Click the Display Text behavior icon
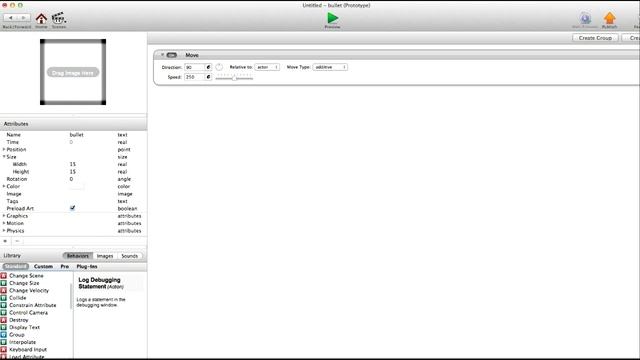Screen dimensions: 640x360 pyautogui.click(x=4, y=327)
